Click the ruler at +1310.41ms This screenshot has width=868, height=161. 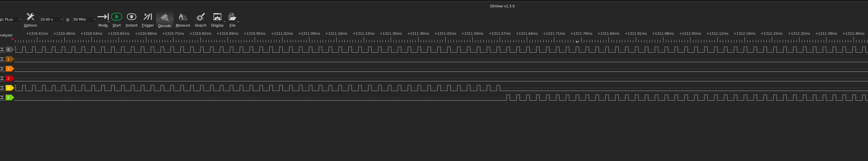pyautogui.click(x=37, y=33)
